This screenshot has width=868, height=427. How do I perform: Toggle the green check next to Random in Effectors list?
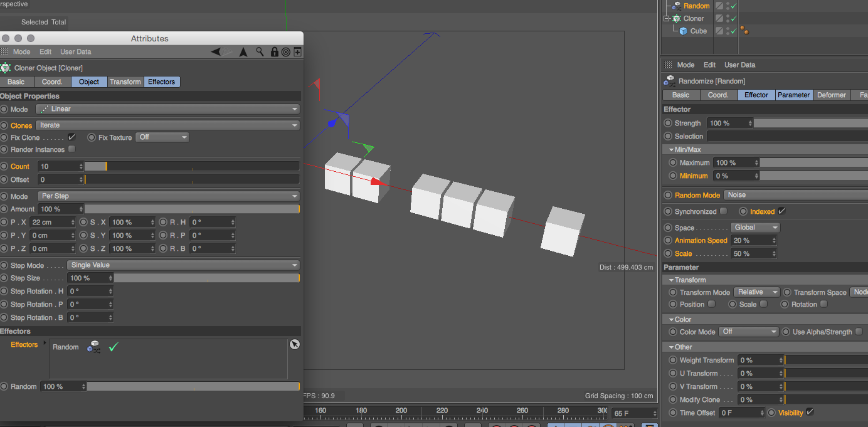tap(114, 346)
